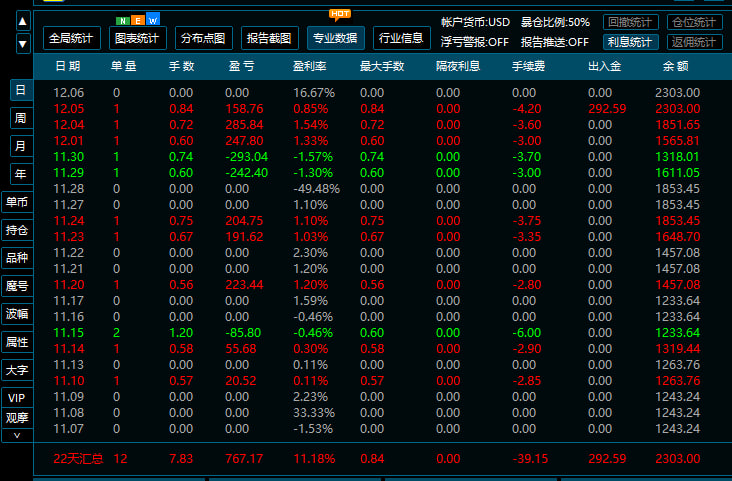
Task: Change 暴仓比例 50% setting
Action: (x=555, y=22)
